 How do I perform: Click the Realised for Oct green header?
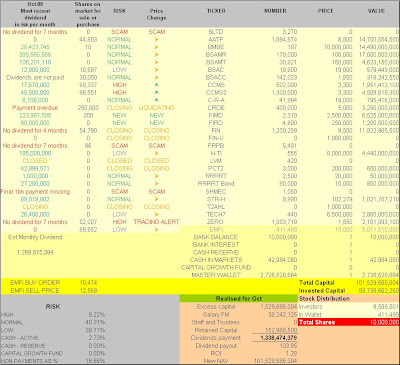coord(239,298)
